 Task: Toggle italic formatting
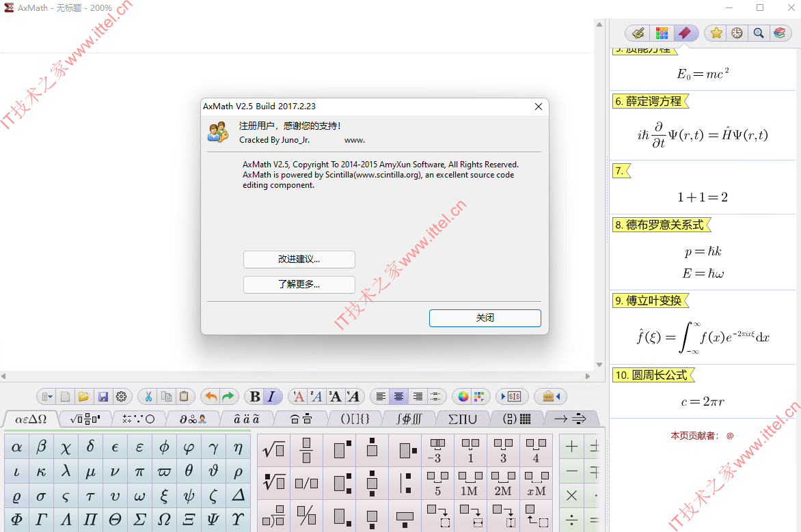pyautogui.click(x=272, y=397)
